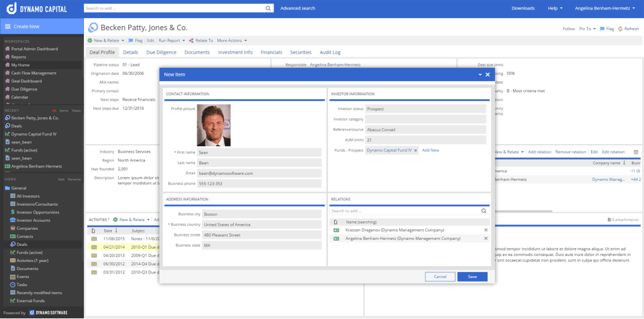644x319 pixels.
Task: Switch to the Financials tab
Action: (272, 52)
